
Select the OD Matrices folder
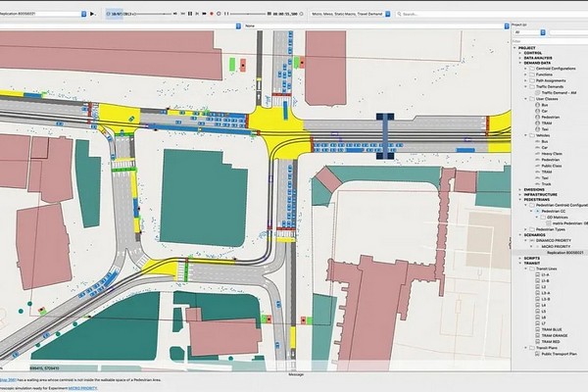tap(555, 218)
